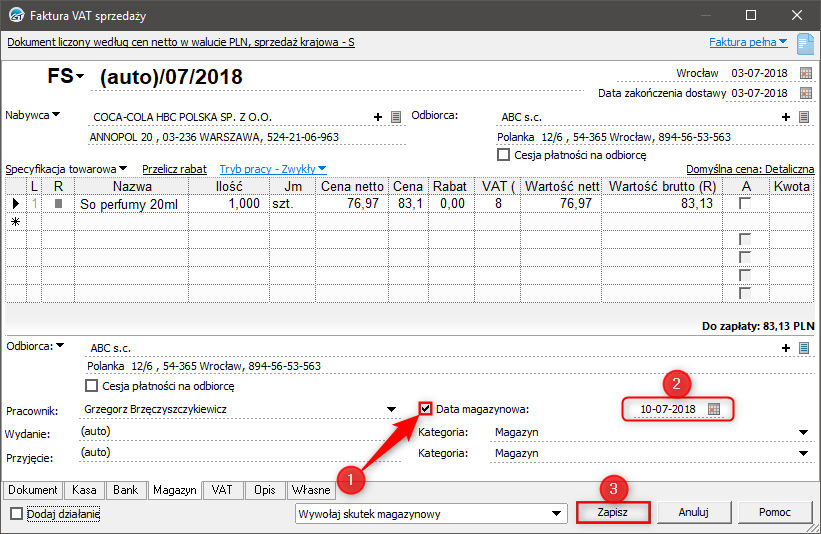This screenshot has height=534, width=821.
Task: Open Dokument liczony według cen netto link
Action: [x=181, y=42]
